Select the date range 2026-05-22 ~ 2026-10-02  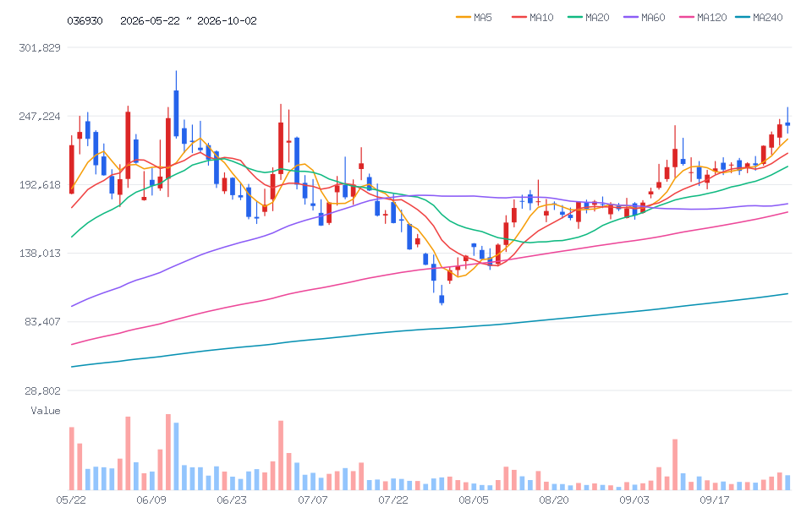[189, 20]
